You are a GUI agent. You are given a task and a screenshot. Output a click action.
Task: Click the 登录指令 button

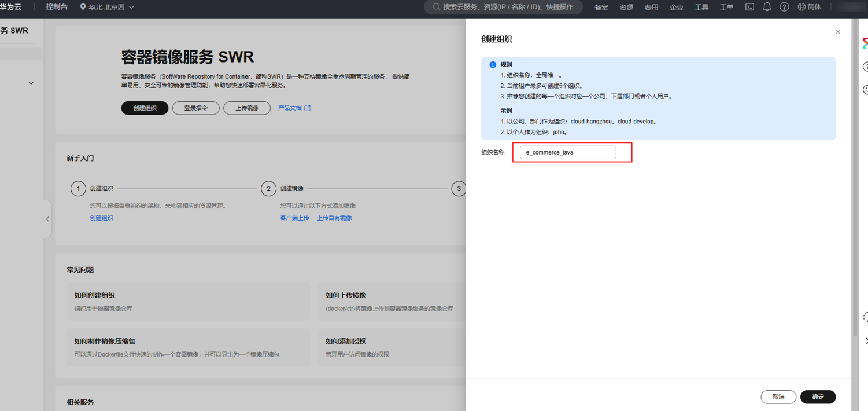coord(196,108)
